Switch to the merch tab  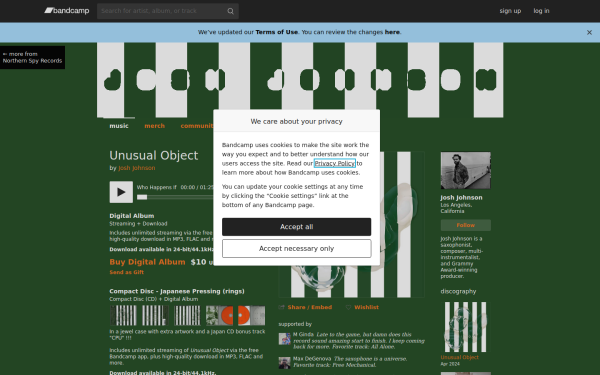tap(155, 126)
